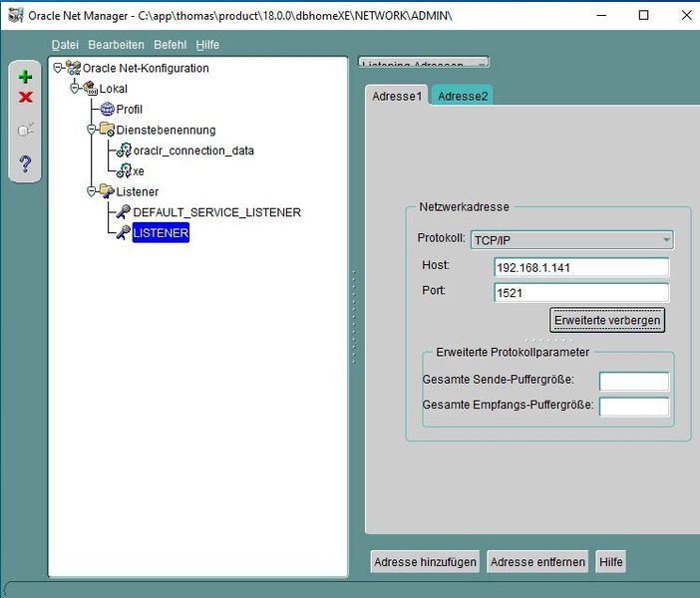
Task: Switch to the Adresse1 tab
Action: click(397, 96)
